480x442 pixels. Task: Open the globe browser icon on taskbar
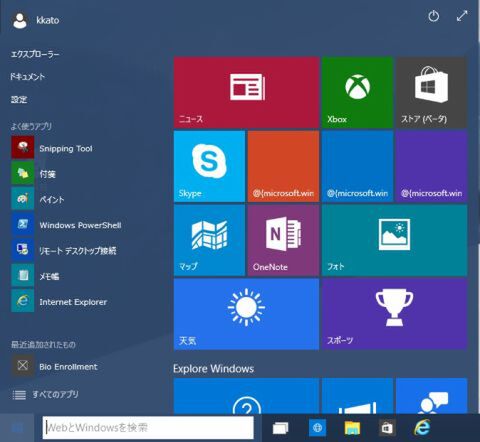(317, 427)
